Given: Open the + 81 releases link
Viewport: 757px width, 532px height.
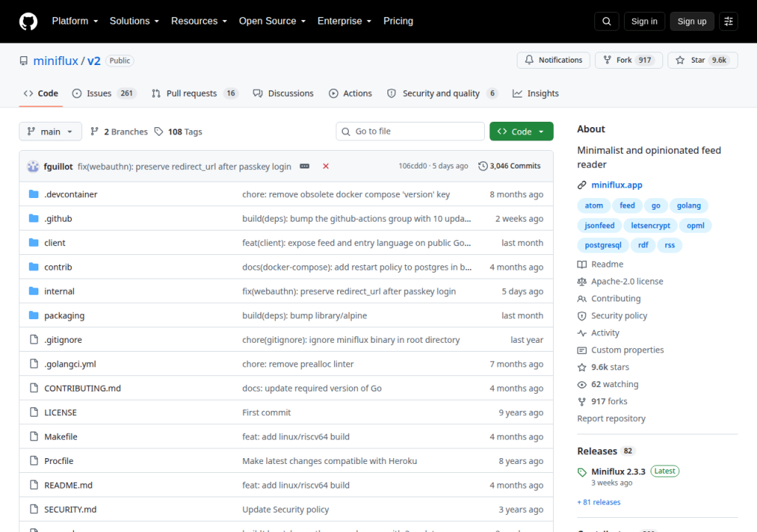Looking at the screenshot, I should [x=599, y=502].
